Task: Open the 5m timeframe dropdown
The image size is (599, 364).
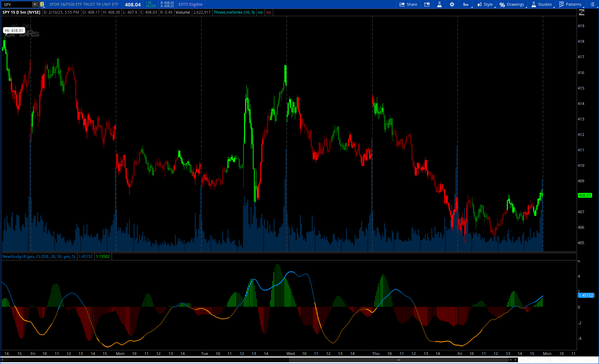Action: 466,4
